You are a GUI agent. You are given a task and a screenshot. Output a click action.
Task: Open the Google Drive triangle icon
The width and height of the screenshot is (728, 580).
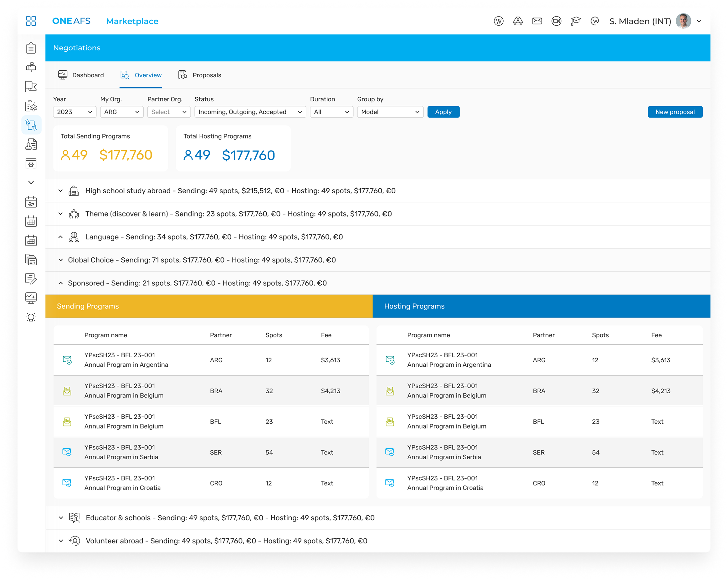pos(518,21)
